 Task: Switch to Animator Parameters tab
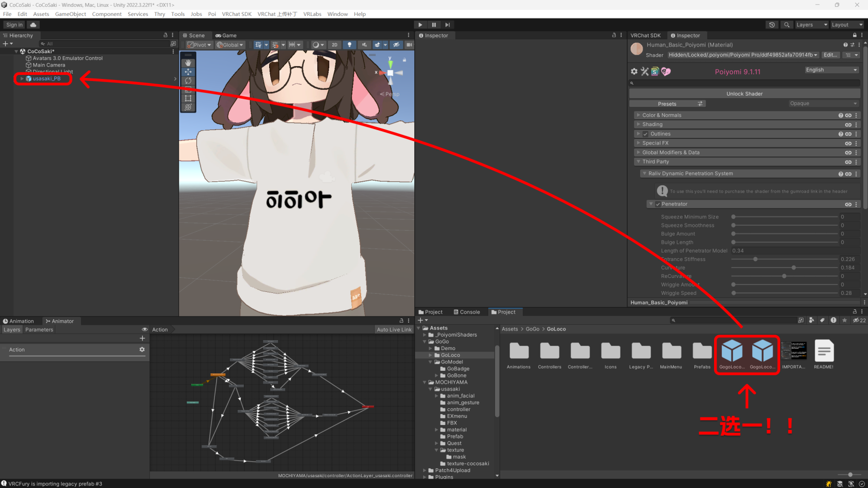pyautogui.click(x=39, y=329)
